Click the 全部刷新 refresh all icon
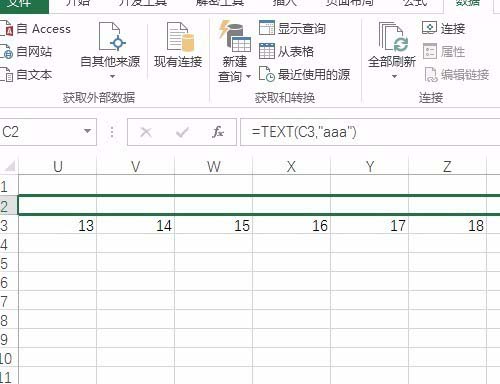 tap(394, 37)
